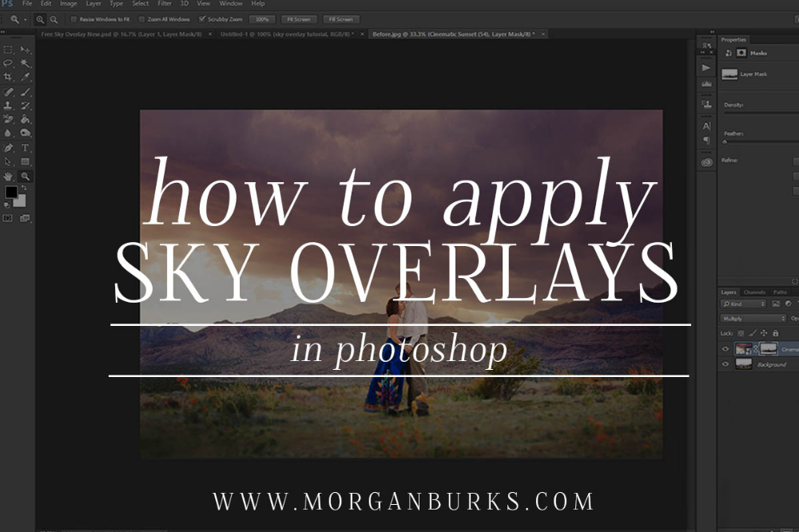Open the Character panel icon
This screenshot has width=799, height=532.
pyautogui.click(x=706, y=126)
